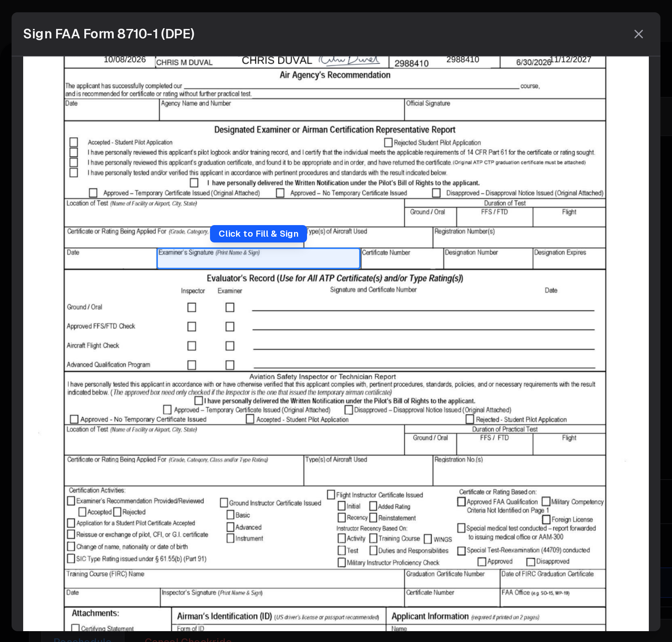Check 'reviewed graduation certificate' box
Image resolution: width=672 pixels, height=642 pixels.
74,162
